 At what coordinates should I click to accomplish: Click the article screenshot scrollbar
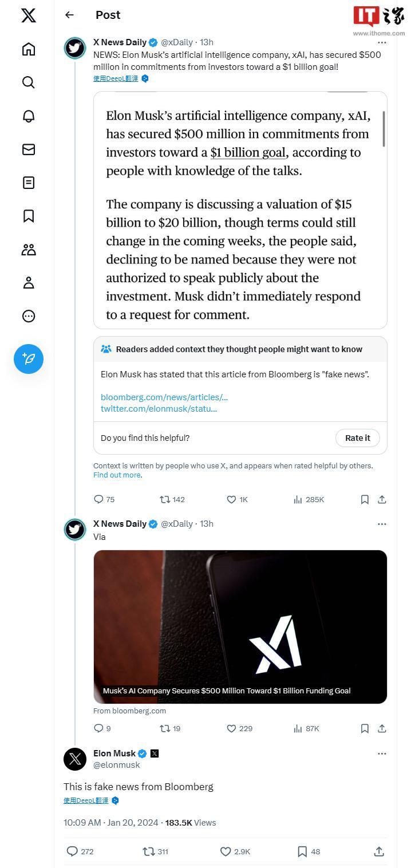click(384, 129)
